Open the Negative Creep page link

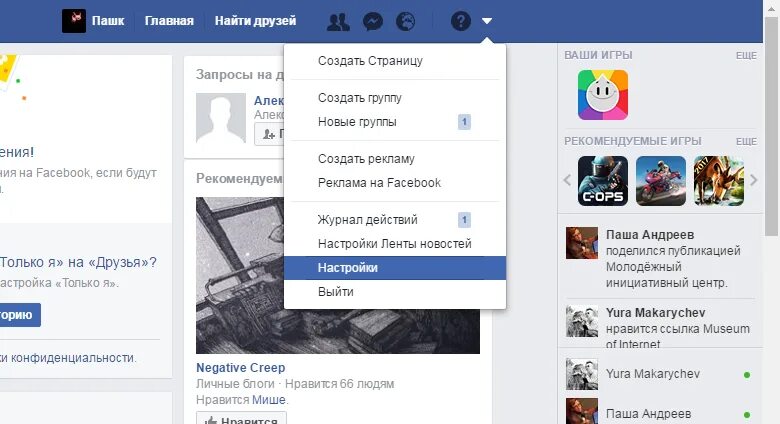tap(241, 368)
